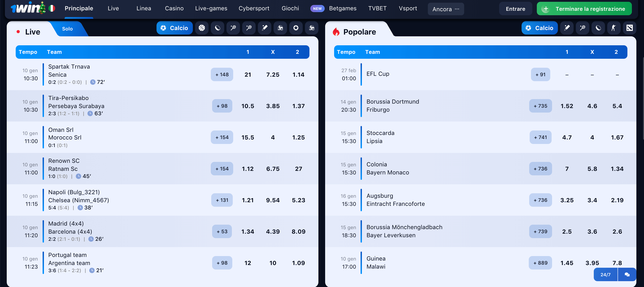This screenshot has height=287, width=644.
Task: Go to Principale tab
Action: pos(79,9)
